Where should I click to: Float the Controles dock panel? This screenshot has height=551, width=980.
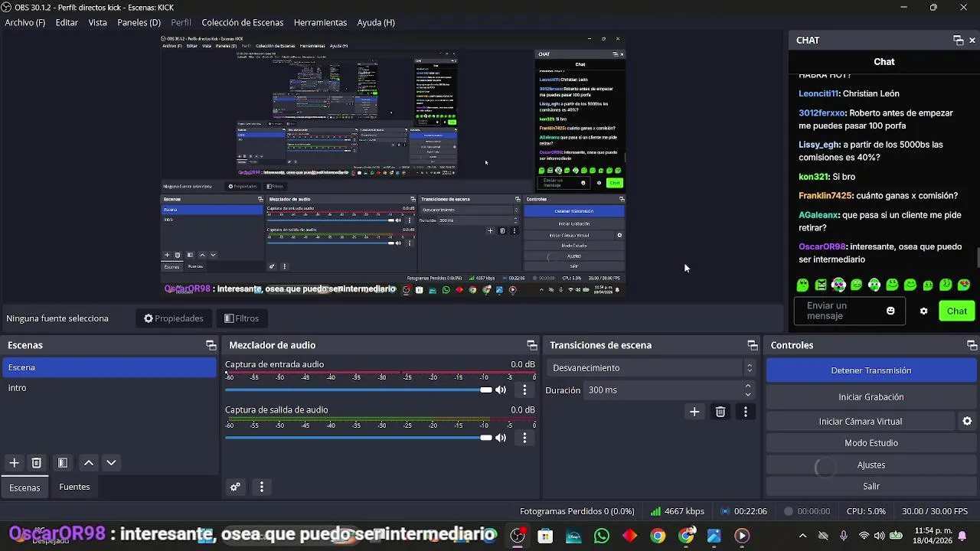point(972,345)
